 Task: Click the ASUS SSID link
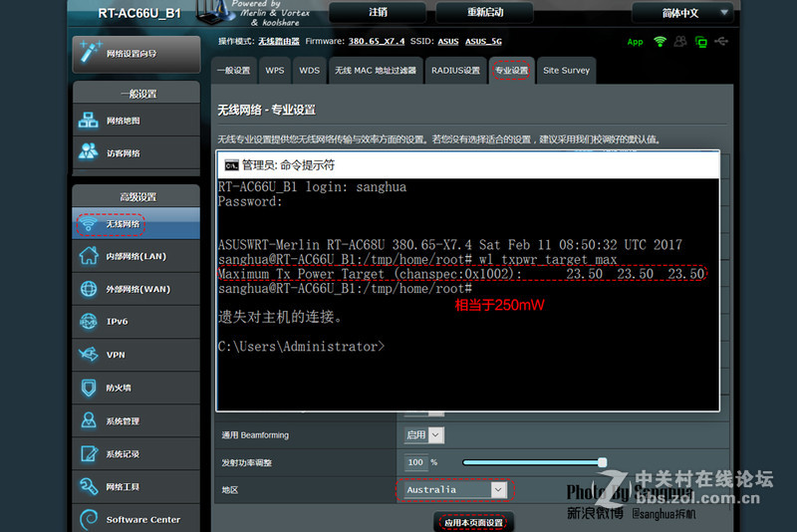coord(447,41)
